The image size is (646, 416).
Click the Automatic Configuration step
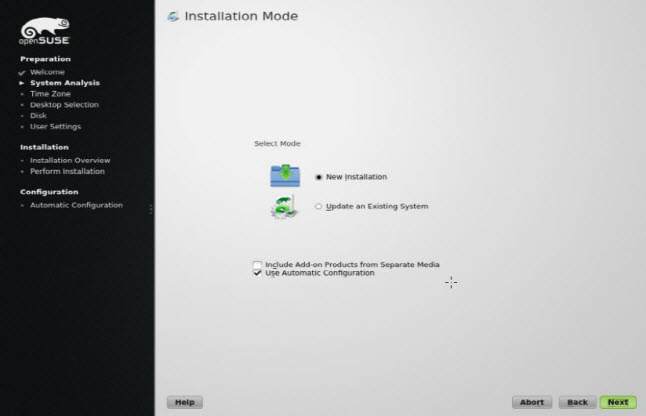[76, 205]
